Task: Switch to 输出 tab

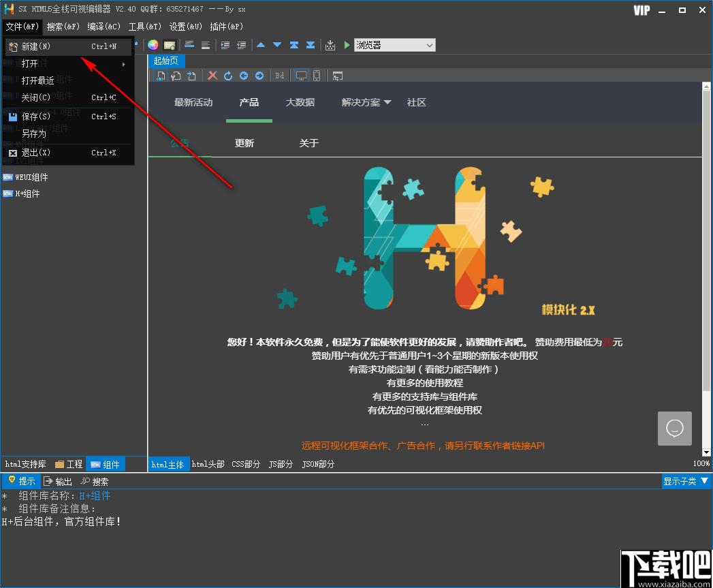Action: [x=58, y=481]
